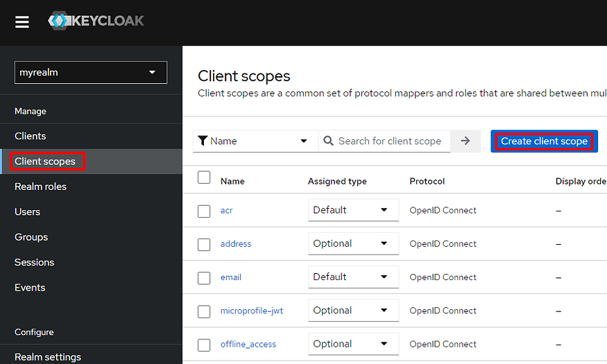The image size is (607, 364).
Task: Open the address client scope link
Action: coord(236,243)
